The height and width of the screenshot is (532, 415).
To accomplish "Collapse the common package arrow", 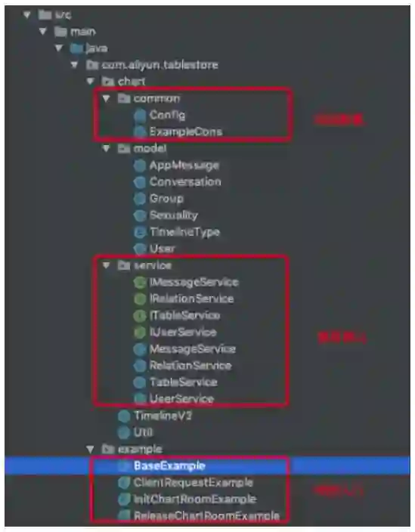I will click(107, 98).
